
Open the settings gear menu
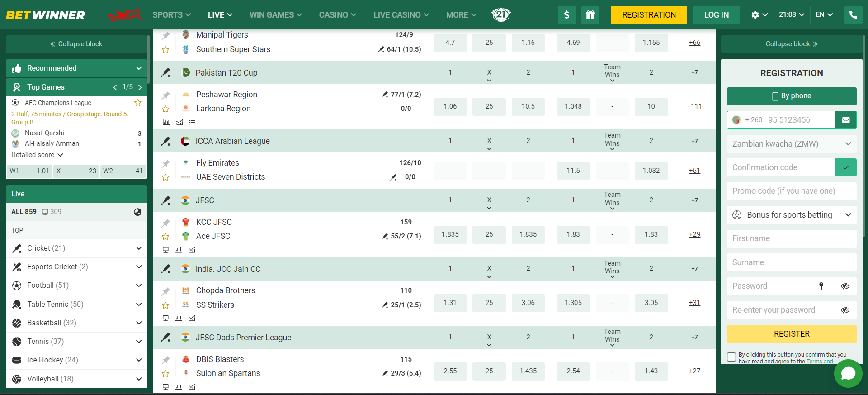coord(759,15)
